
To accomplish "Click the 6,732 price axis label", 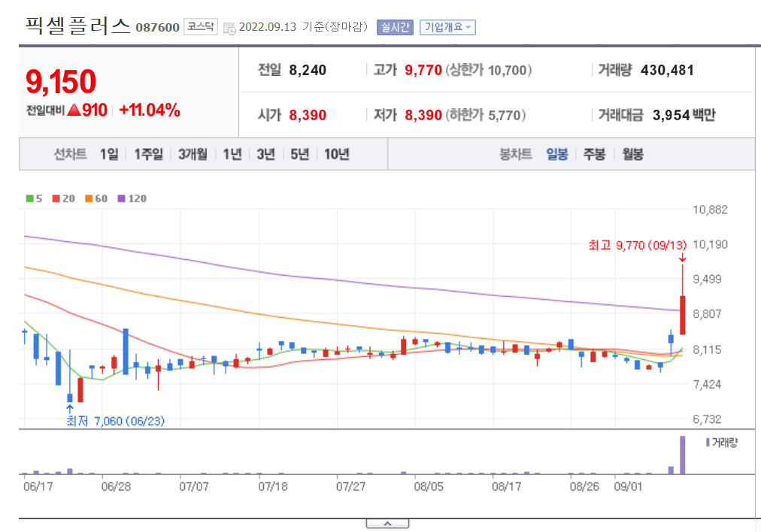I will coord(707,419).
